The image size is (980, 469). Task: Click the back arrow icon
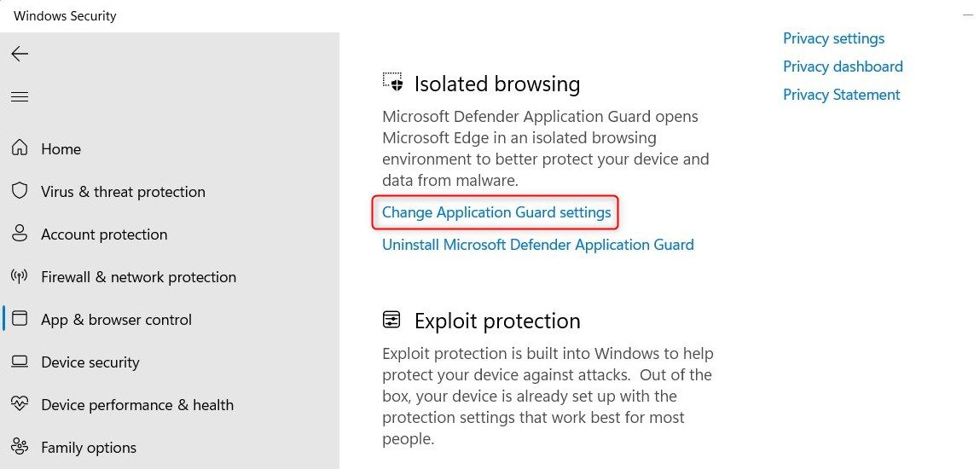pyautogui.click(x=20, y=54)
